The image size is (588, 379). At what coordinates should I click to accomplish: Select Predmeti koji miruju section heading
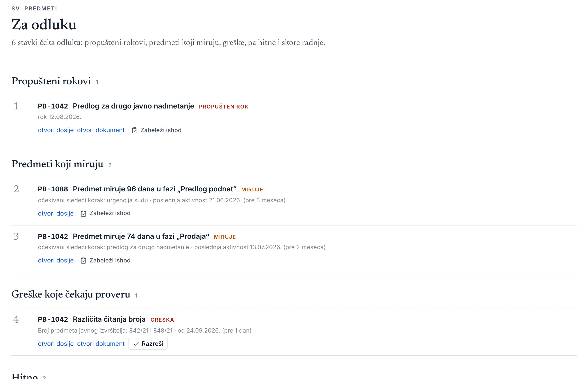click(x=57, y=164)
